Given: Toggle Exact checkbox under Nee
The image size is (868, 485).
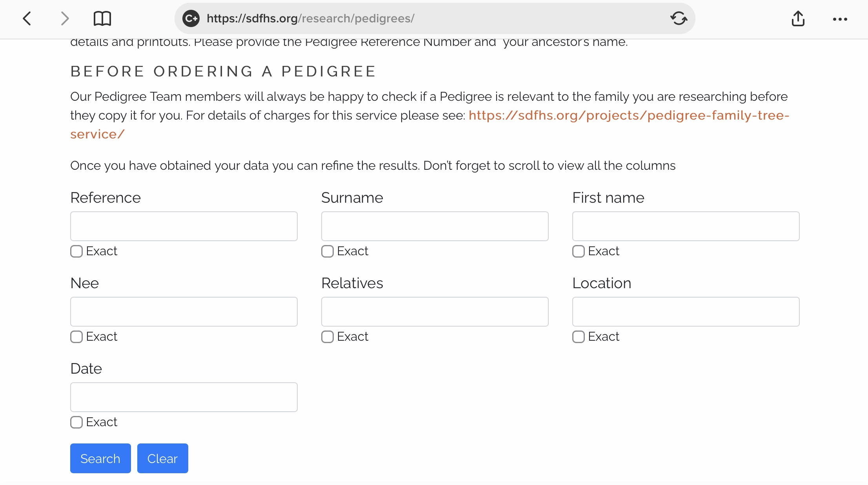Looking at the screenshot, I should [x=76, y=337].
